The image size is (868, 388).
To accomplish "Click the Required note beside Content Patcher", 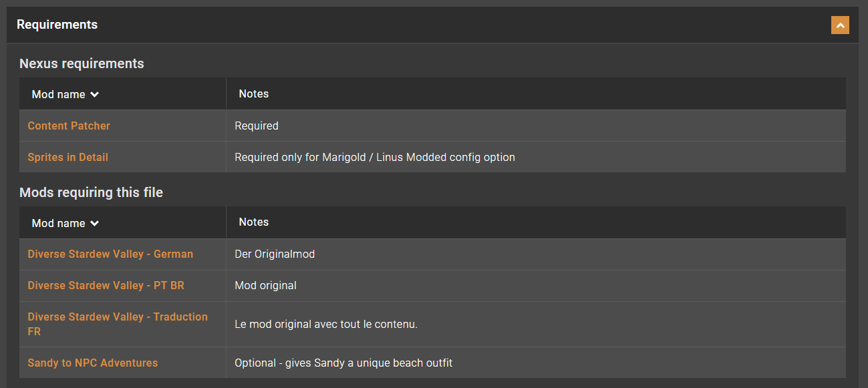I will (257, 126).
